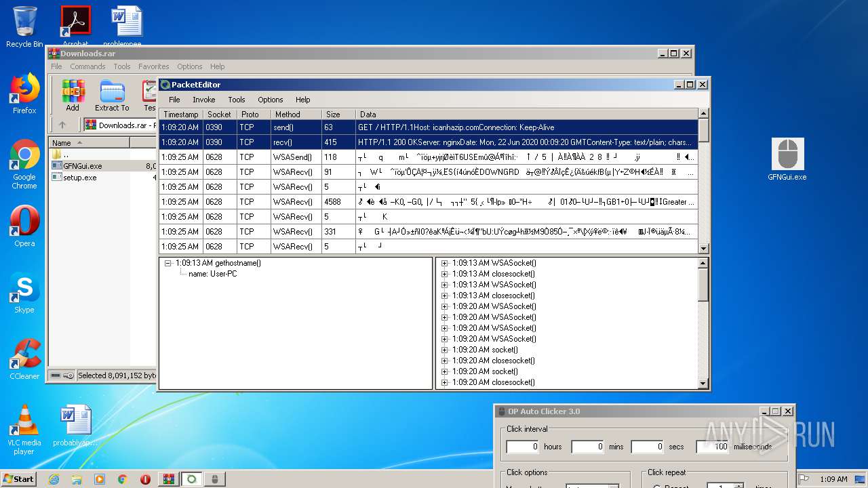Click the Extract To icon in WinRAR

click(x=112, y=96)
